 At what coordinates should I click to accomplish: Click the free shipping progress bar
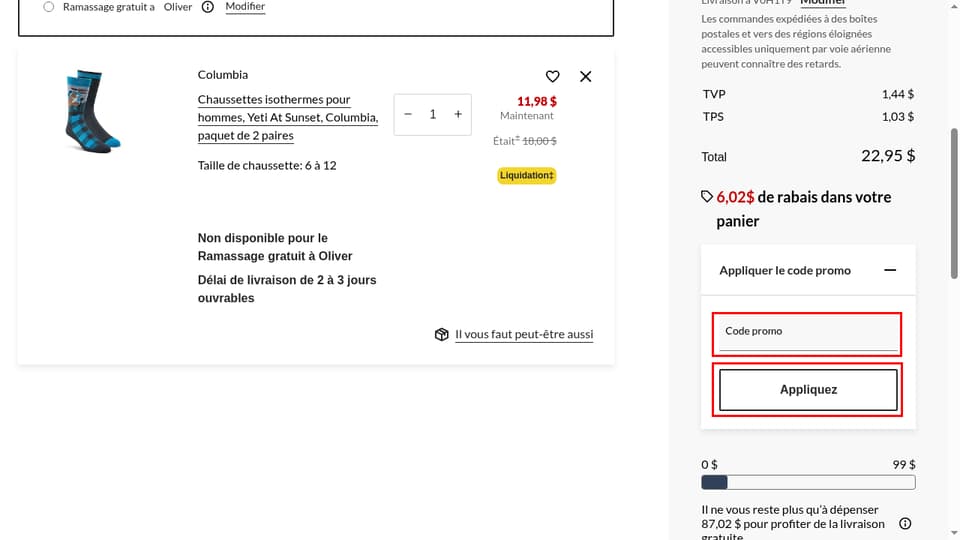tap(808, 482)
